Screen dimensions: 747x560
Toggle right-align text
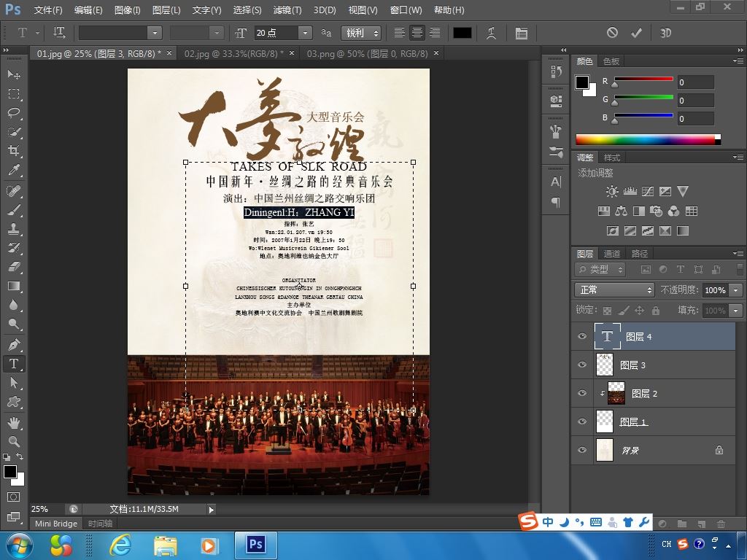(x=435, y=33)
